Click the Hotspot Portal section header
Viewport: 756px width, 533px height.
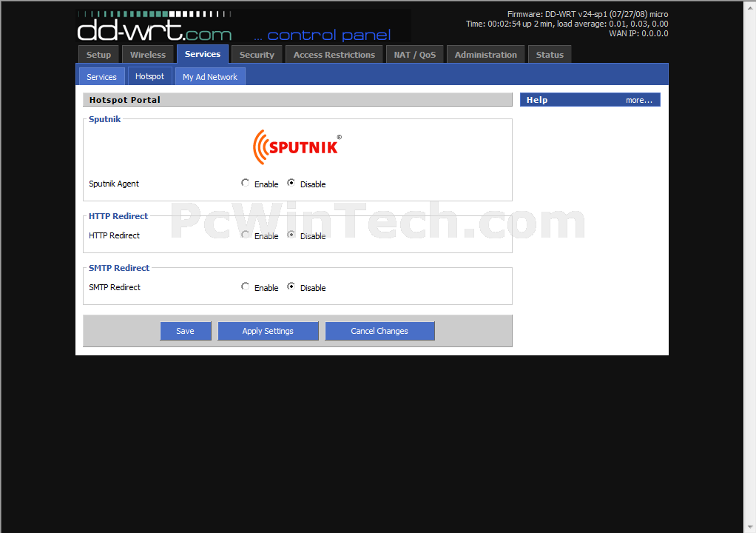(297, 100)
